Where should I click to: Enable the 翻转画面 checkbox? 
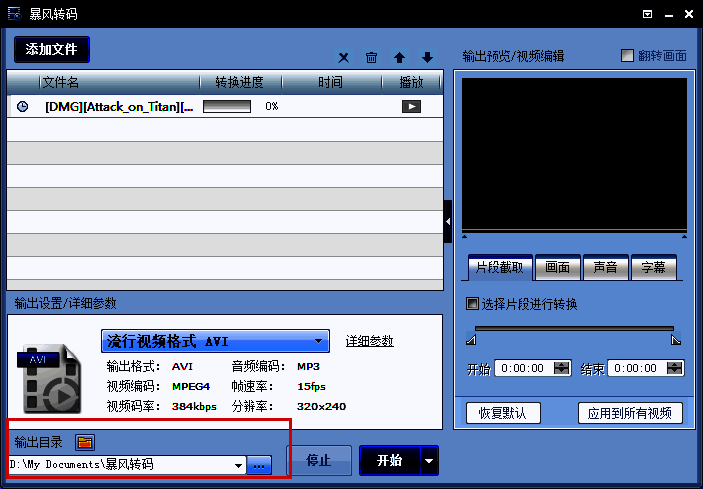coord(628,56)
